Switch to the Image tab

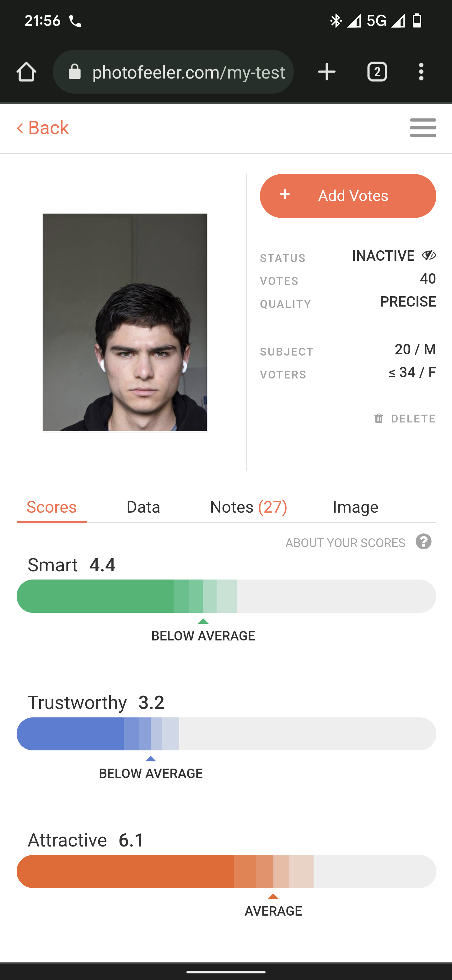click(355, 507)
